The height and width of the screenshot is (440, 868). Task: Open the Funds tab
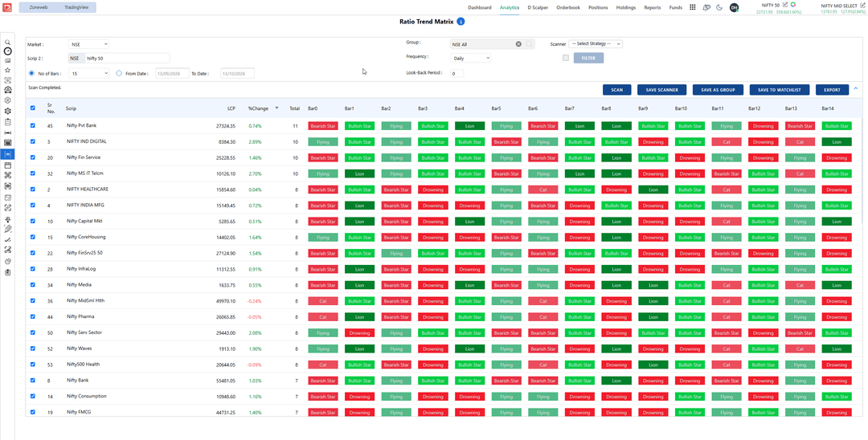tap(675, 8)
